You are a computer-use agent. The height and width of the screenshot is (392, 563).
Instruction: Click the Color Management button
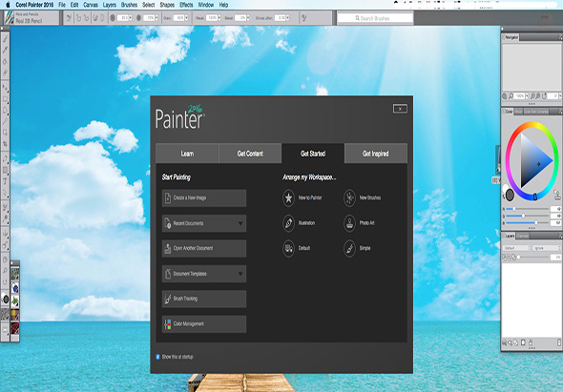pyautogui.click(x=204, y=324)
